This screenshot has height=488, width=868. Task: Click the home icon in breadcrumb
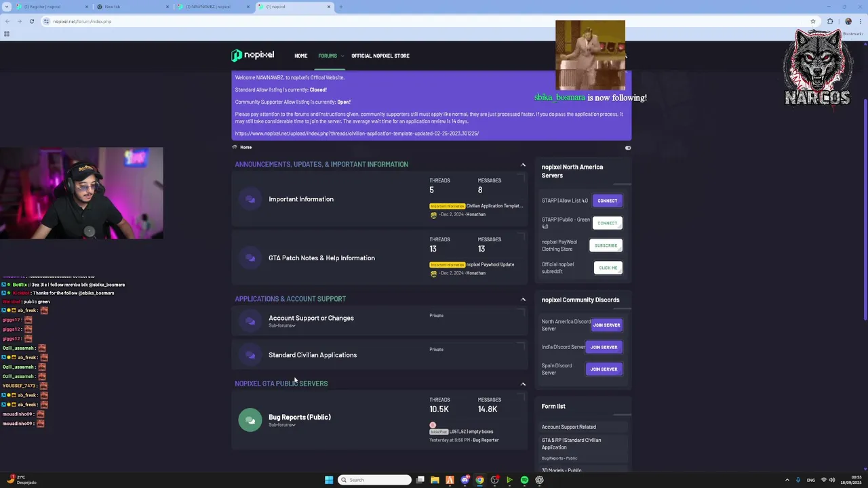pos(235,147)
